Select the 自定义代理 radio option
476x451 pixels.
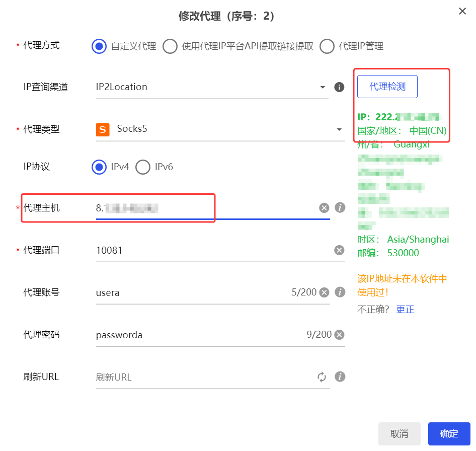tap(99, 46)
